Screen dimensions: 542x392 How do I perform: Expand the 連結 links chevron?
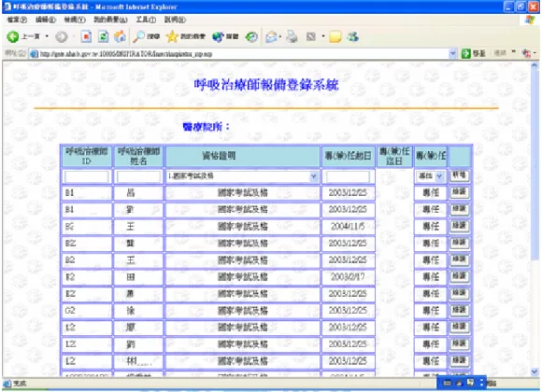pyautogui.click(x=514, y=52)
